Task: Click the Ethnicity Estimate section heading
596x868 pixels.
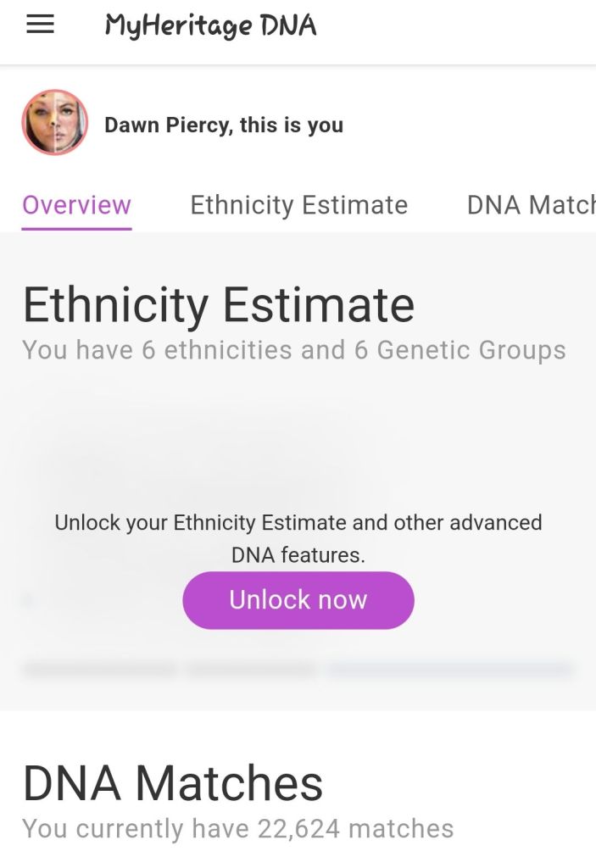Action: click(218, 305)
